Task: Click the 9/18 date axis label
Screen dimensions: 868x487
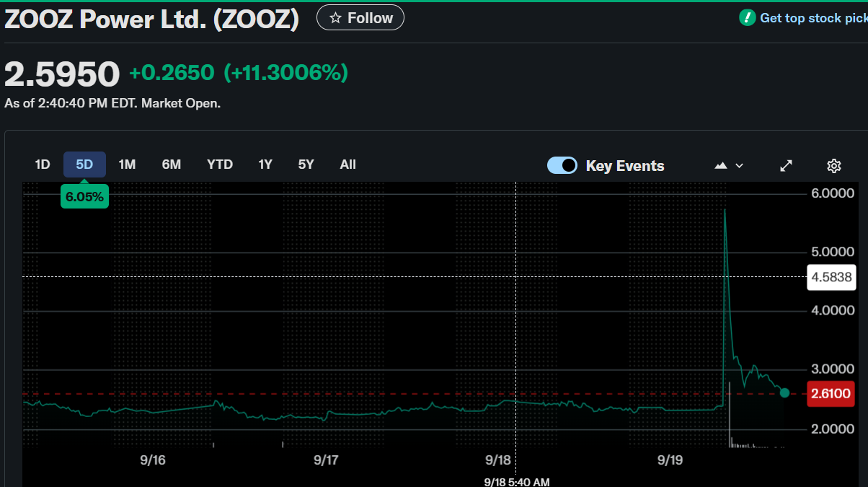Action: click(499, 460)
